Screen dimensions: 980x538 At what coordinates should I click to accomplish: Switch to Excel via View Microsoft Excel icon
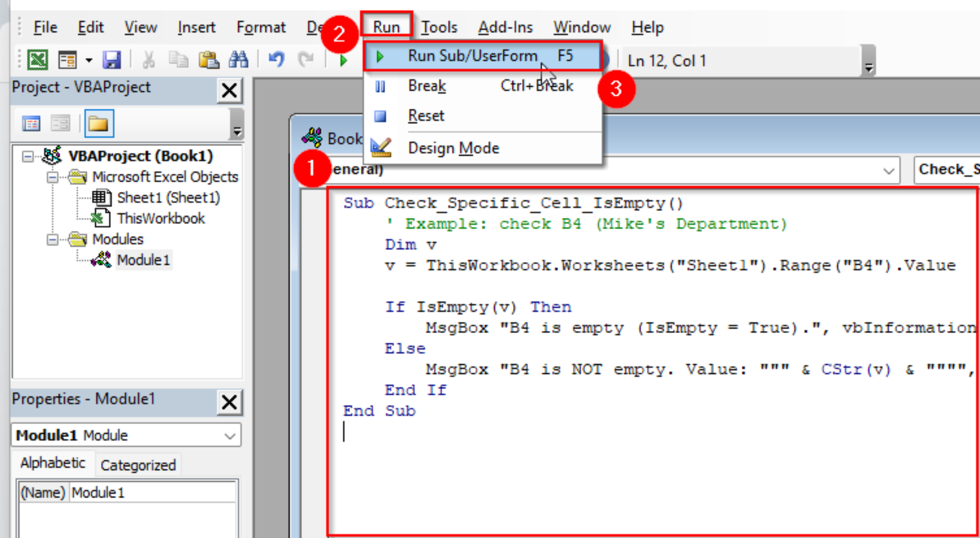click(x=39, y=59)
